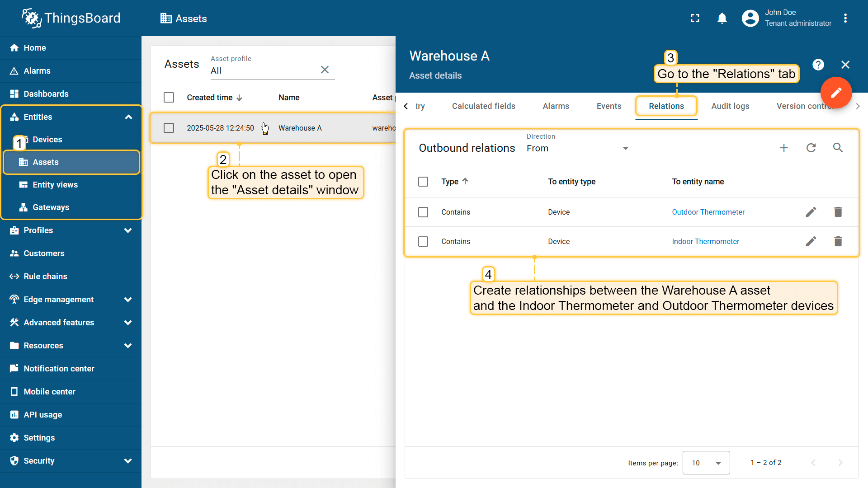Go to Rule chains in sidebar
Image resolution: width=868 pixels, height=488 pixels.
[x=45, y=277]
